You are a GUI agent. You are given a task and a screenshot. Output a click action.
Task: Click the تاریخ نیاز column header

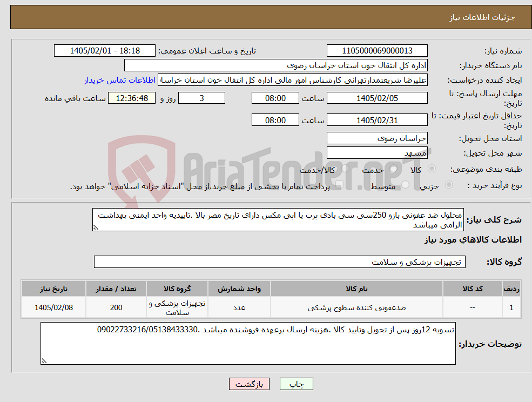click(53, 289)
